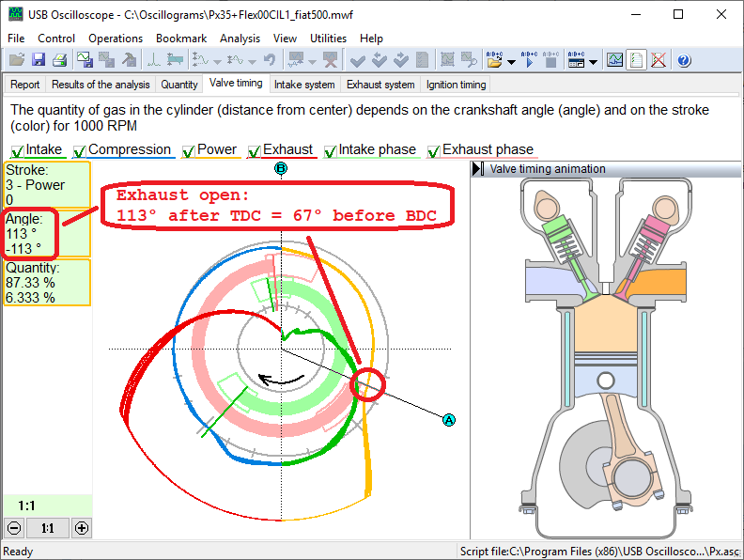Click the 1:1 zoom reset button
Screen dimensions: 744x560
(x=47, y=528)
